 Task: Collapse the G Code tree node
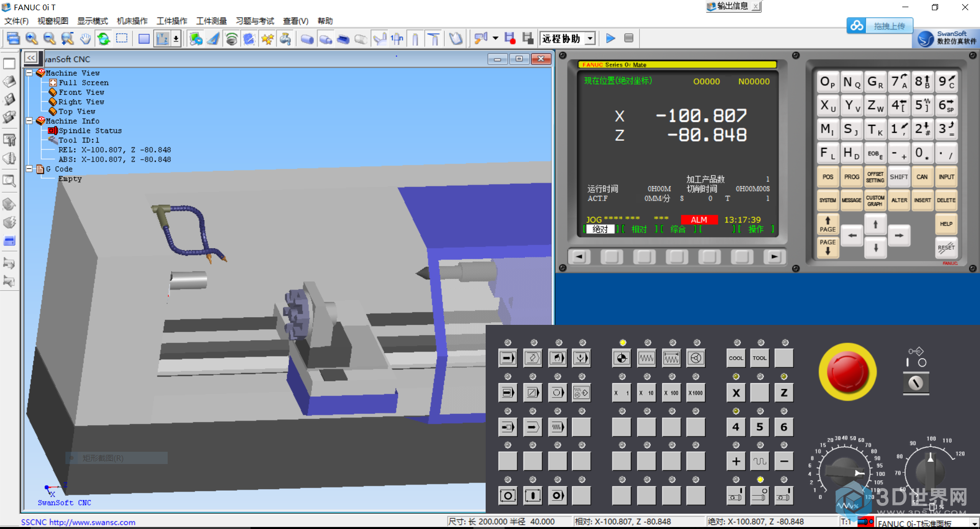pos(29,169)
